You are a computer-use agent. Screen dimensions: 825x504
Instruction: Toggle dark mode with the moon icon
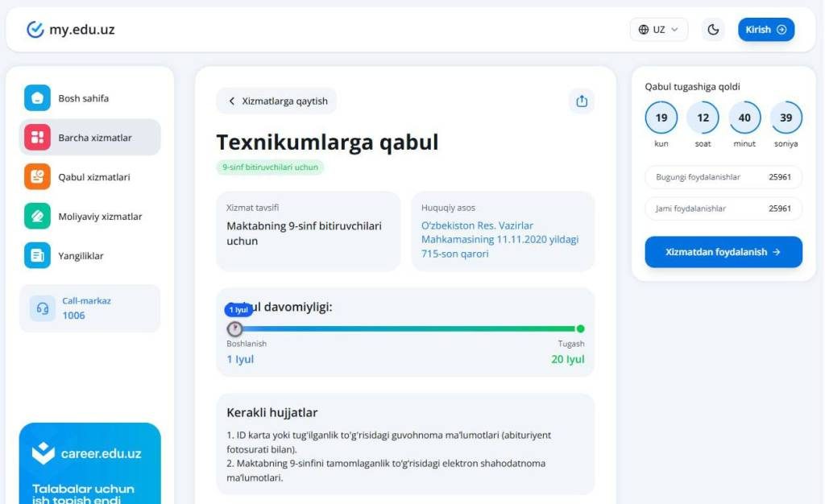(713, 30)
